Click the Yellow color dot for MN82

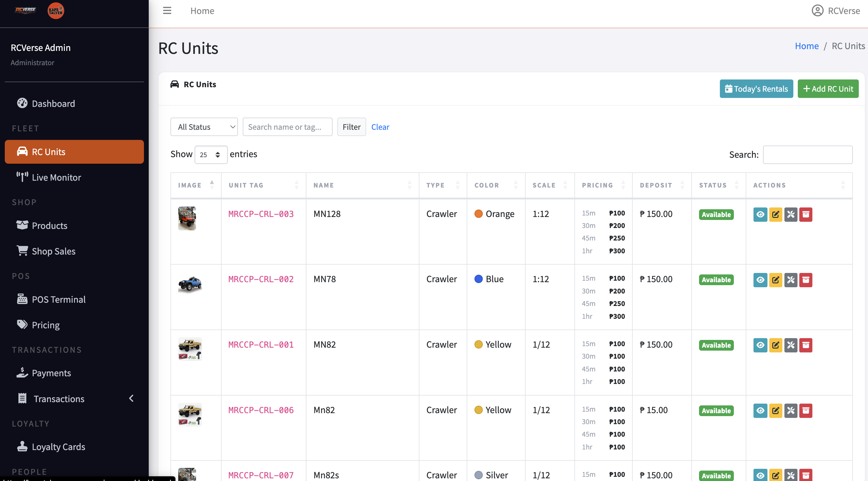(479, 344)
